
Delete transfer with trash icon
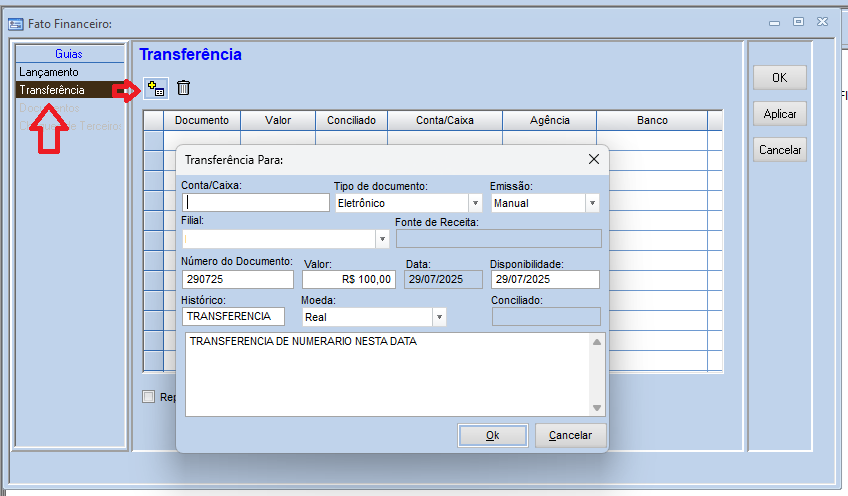[183, 88]
